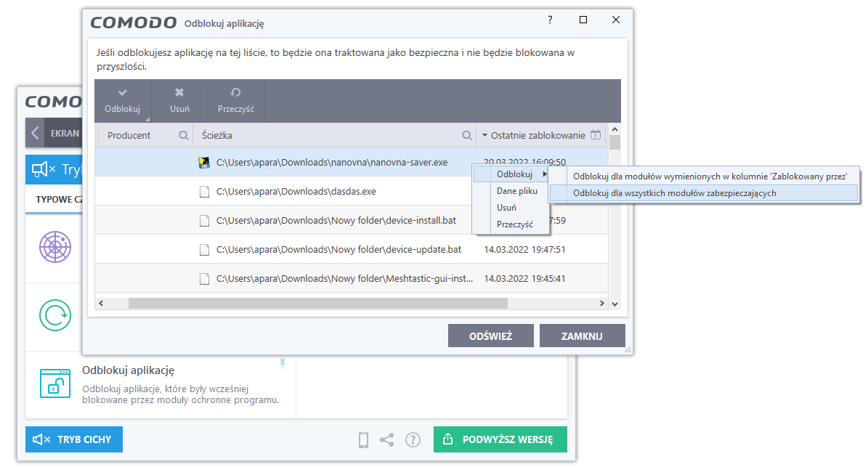The image size is (868, 467).
Task: Select the device-install.bat path row
Action: 336,220
